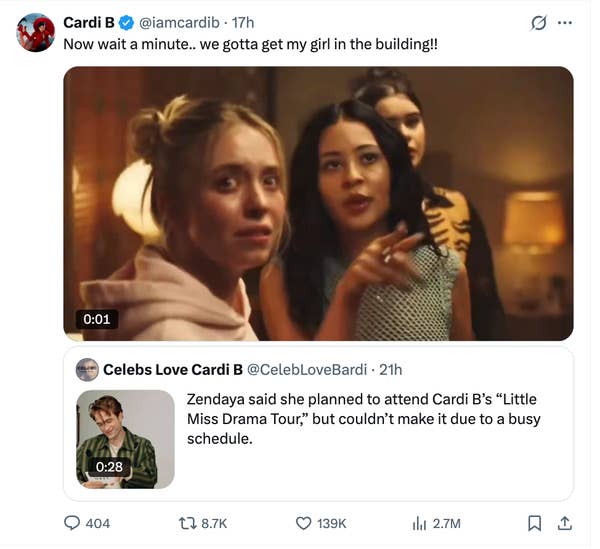Image resolution: width=600 pixels, height=549 pixels.
Task: Click the 139K likes count
Action: click(332, 523)
